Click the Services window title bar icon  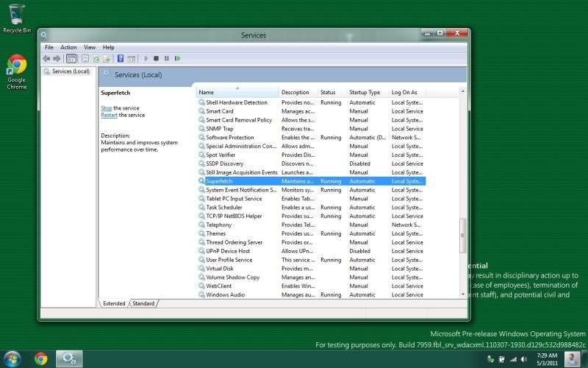(x=44, y=35)
